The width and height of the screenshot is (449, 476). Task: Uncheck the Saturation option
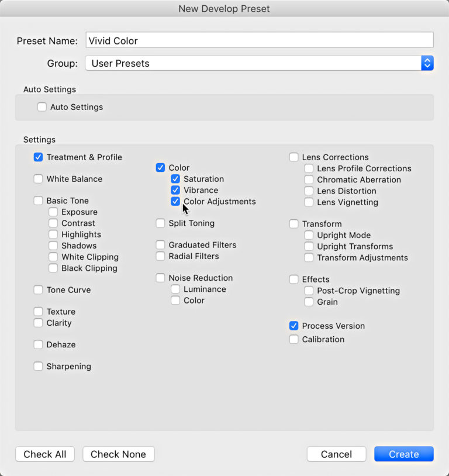(175, 179)
